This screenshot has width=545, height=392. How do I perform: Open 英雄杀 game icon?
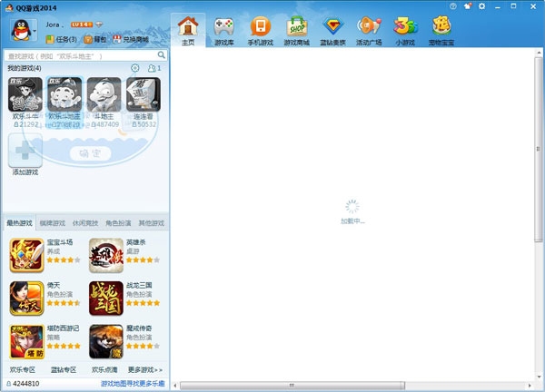click(x=106, y=255)
